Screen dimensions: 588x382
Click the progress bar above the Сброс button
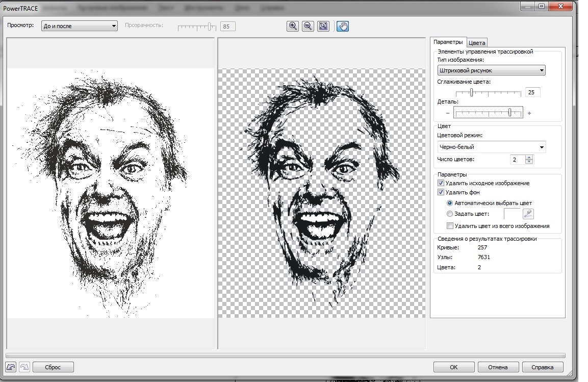(x=286, y=355)
